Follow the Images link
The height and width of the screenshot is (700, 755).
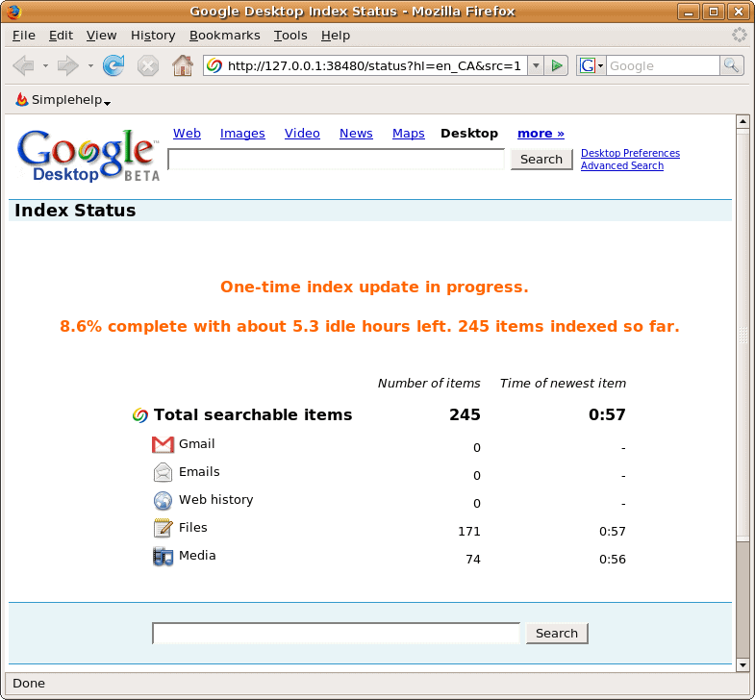242,134
